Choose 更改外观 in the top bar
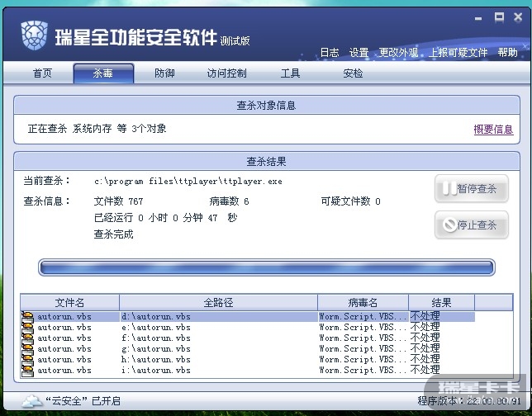 (398, 53)
